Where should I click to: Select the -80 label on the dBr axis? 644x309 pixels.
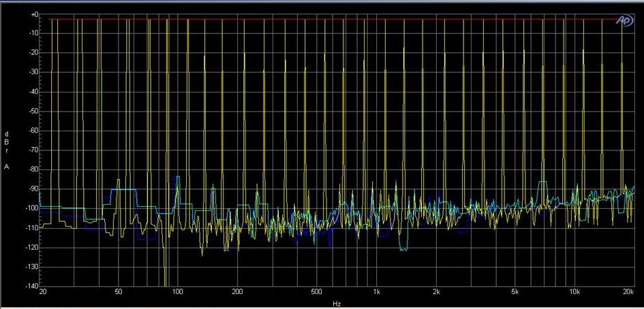tap(33, 169)
